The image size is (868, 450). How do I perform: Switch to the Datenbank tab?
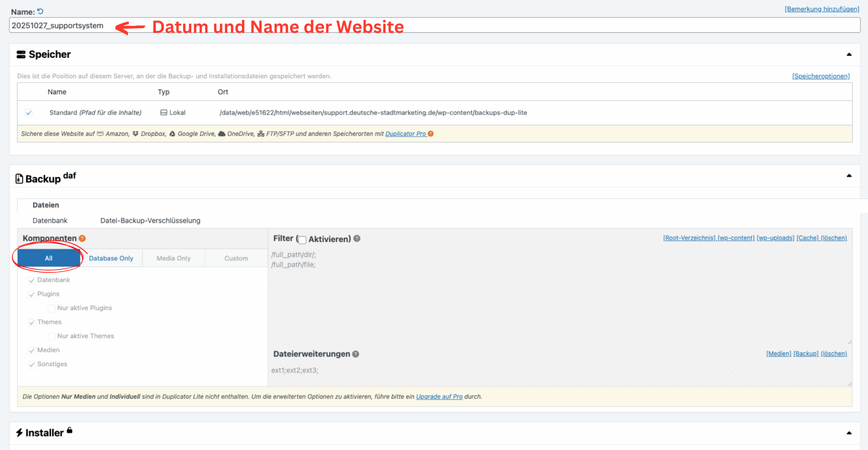pyautogui.click(x=50, y=220)
